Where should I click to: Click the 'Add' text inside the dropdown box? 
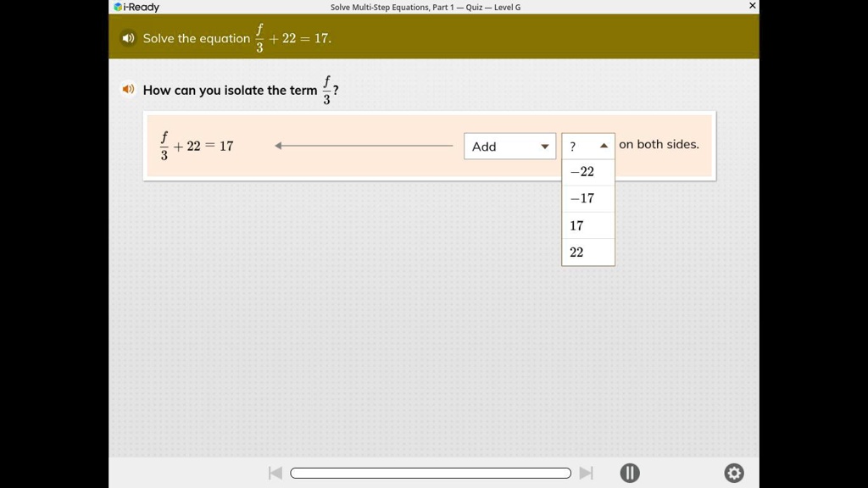pyautogui.click(x=484, y=146)
